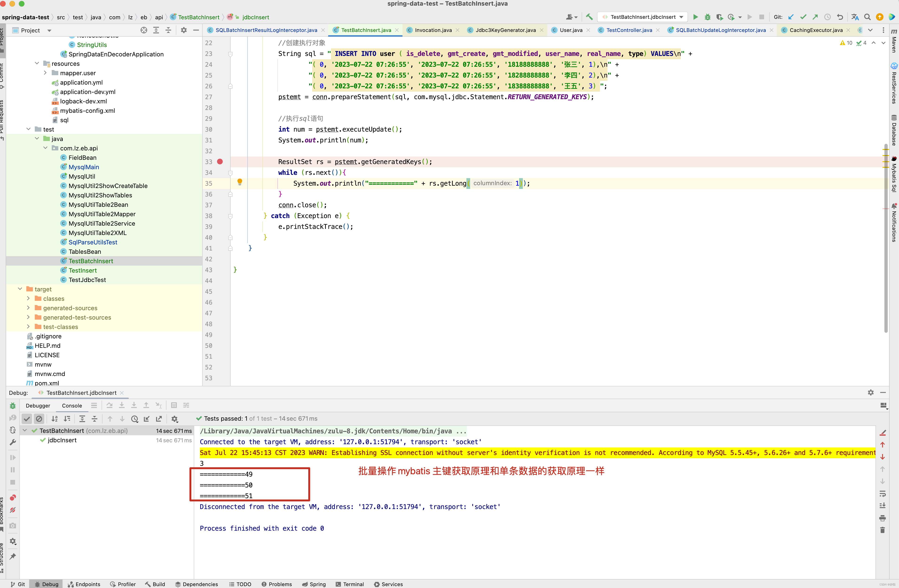Open MysqlMain in project tree

pyautogui.click(x=83, y=167)
